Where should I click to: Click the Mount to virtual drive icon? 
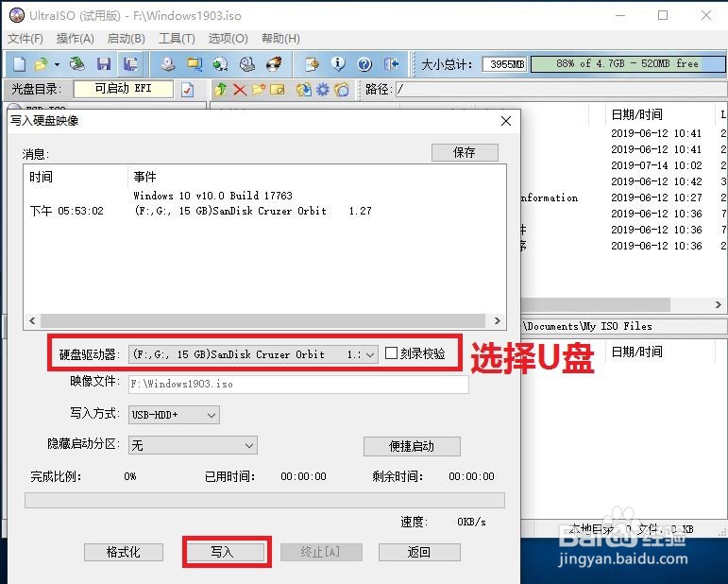coord(247,63)
